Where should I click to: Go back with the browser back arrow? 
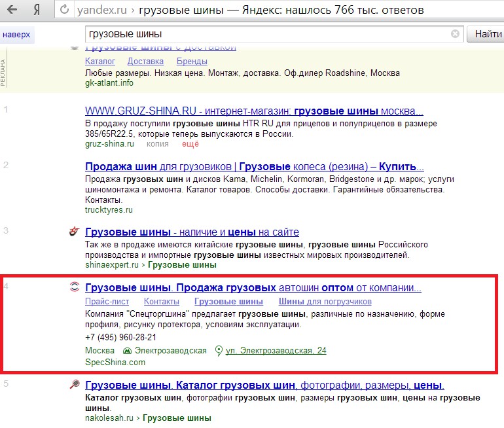[x=12, y=9]
